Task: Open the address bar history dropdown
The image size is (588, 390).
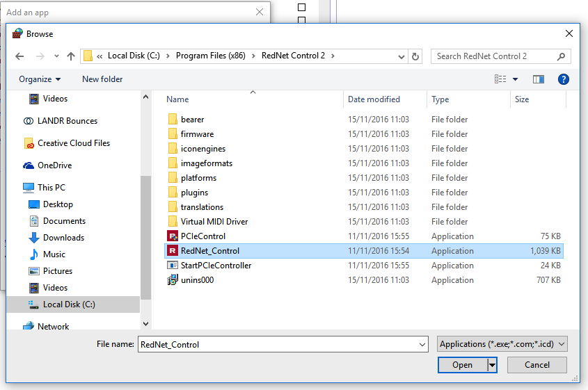Action: click(402, 56)
